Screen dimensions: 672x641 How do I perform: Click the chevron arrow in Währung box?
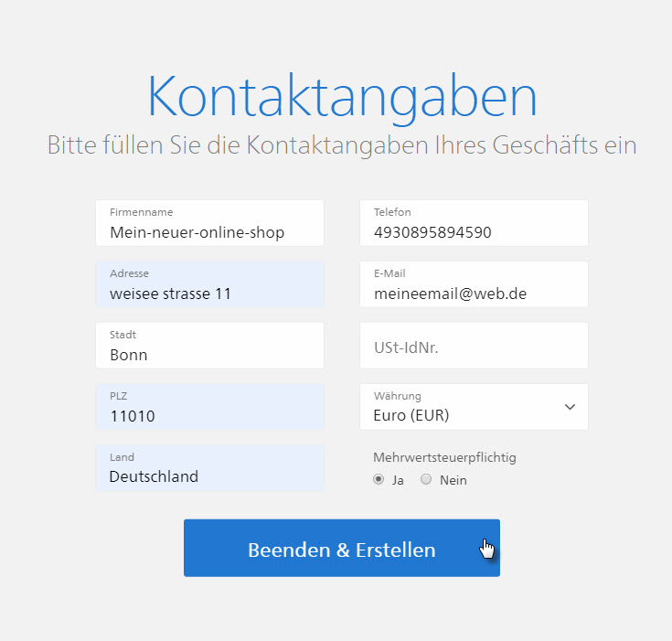pos(570,407)
